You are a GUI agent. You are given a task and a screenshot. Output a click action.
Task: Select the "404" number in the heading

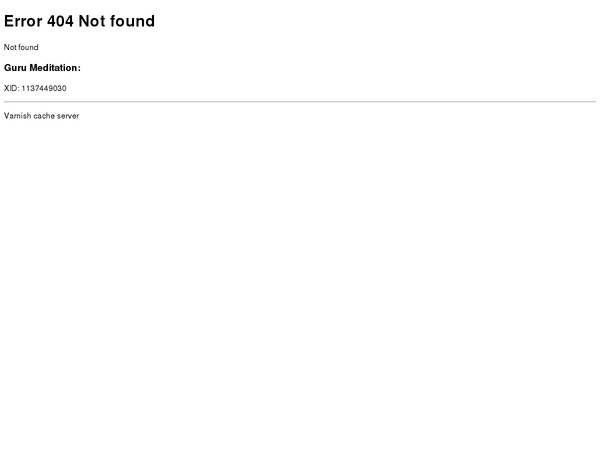[x=60, y=21]
